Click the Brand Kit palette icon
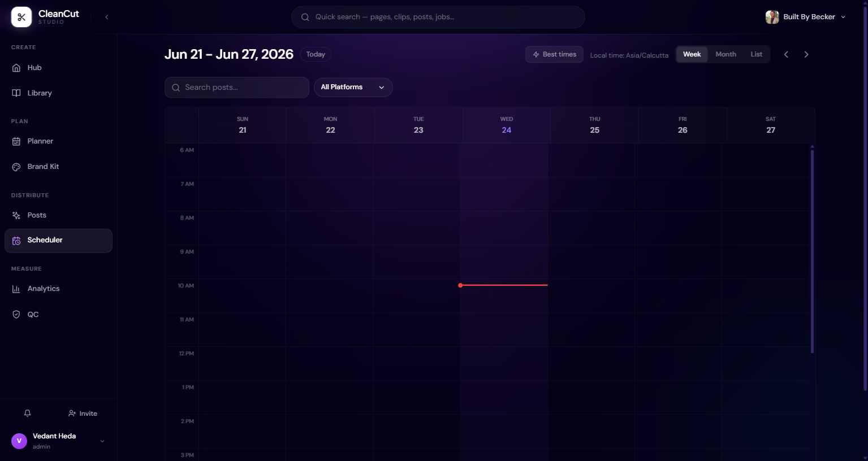 point(16,167)
